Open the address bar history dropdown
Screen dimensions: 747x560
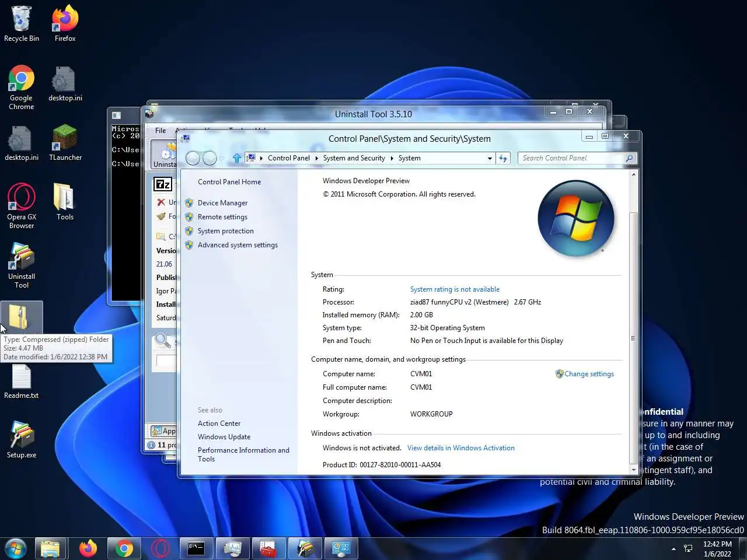click(x=490, y=158)
